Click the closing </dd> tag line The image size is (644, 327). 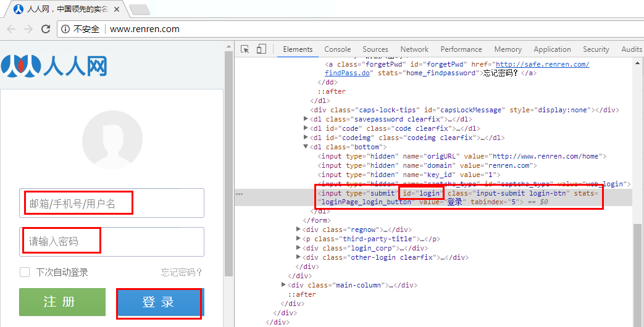click(327, 83)
